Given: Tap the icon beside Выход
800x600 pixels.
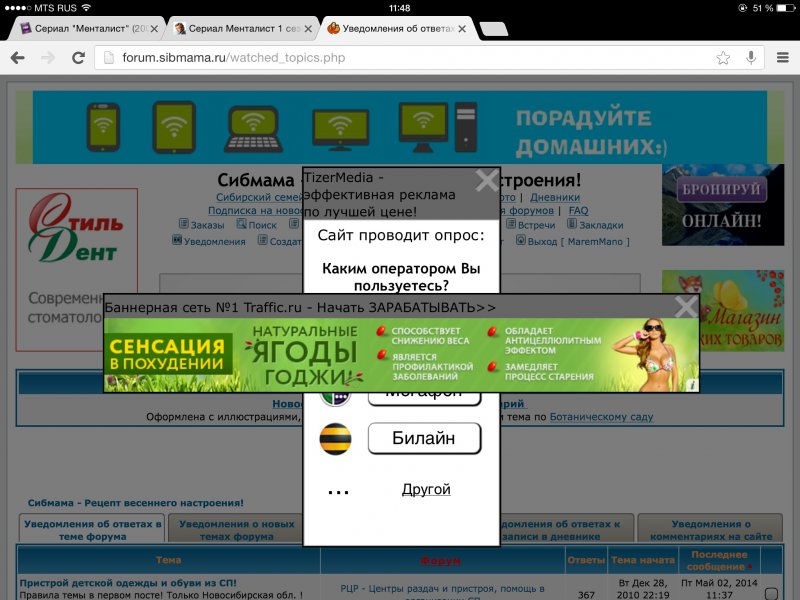Looking at the screenshot, I should click(521, 240).
